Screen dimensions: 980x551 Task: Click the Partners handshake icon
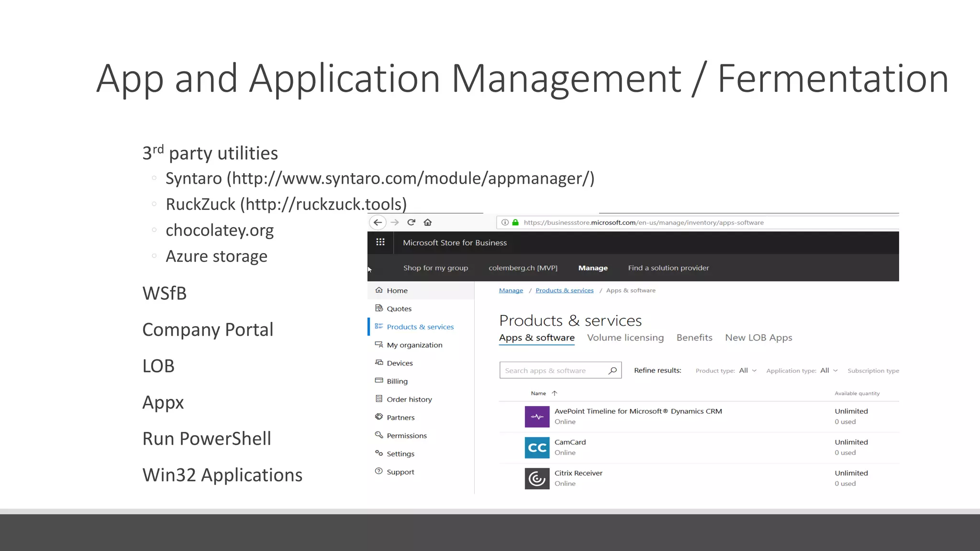coord(379,417)
